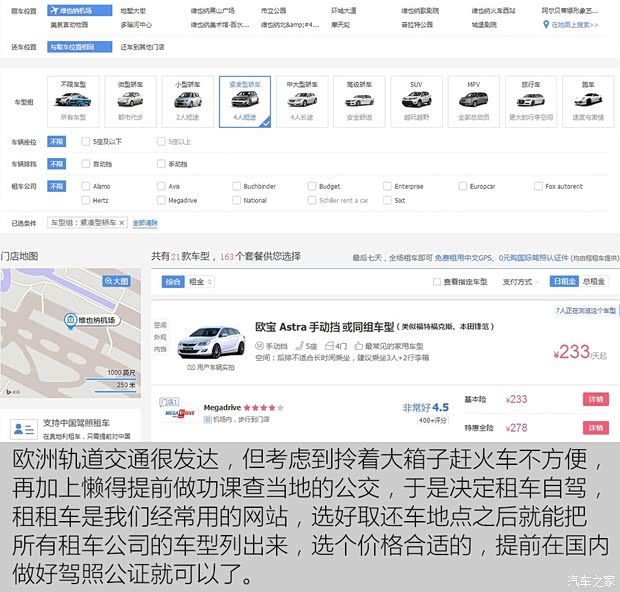Tick the 手动挡 manual transmission checkbox
Screen dimensions: 620x592
[x=161, y=164]
